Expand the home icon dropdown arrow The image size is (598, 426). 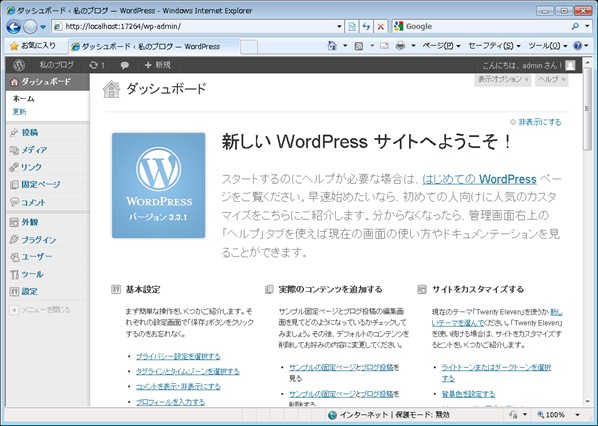pos(345,46)
